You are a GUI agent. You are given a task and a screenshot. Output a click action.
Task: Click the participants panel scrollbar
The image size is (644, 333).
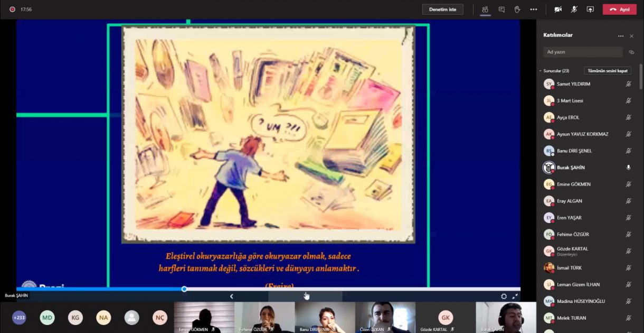pyautogui.click(x=641, y=77)
